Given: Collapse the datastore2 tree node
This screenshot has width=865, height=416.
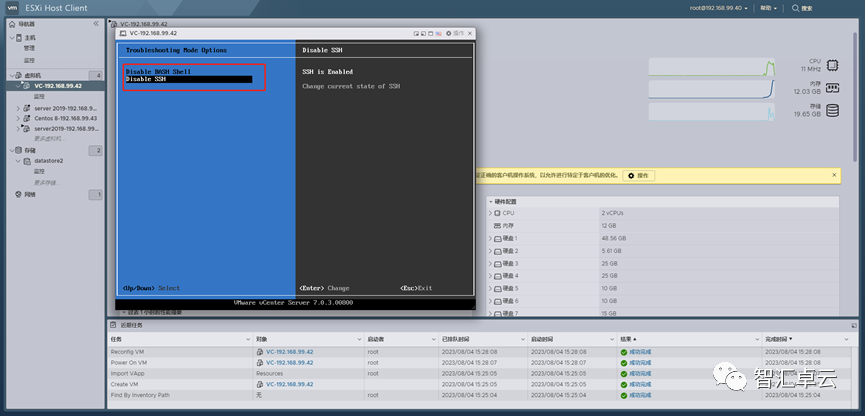Looking at the screenshot, I should (x=18, y=161).
